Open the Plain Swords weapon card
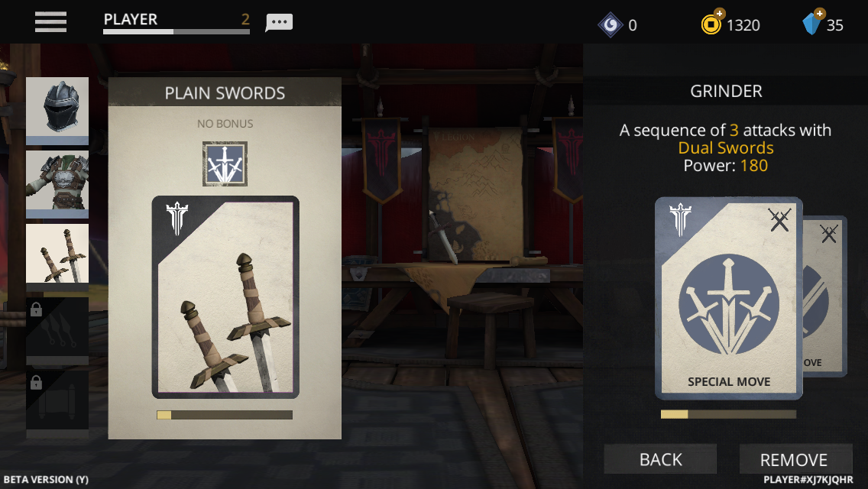Screen dimensions: 868x489 point(225,296)
